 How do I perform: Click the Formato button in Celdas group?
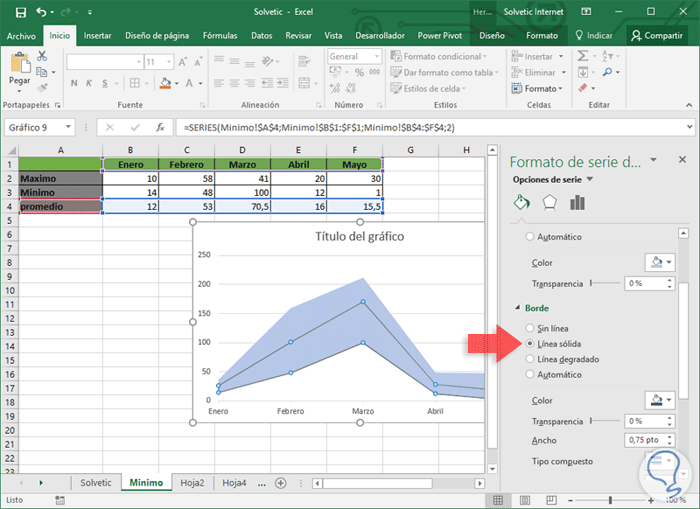tap(540, 89)
